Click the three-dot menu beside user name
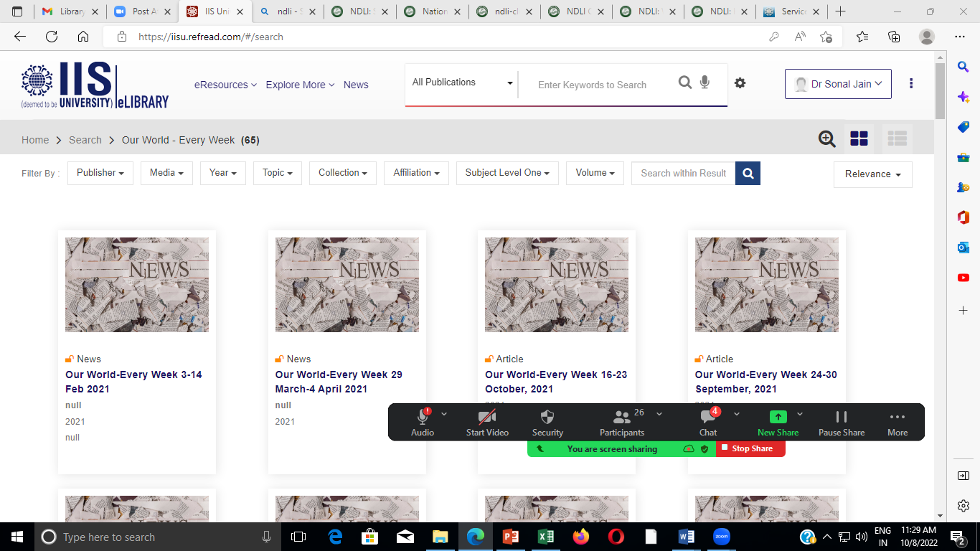 [911, 83]
